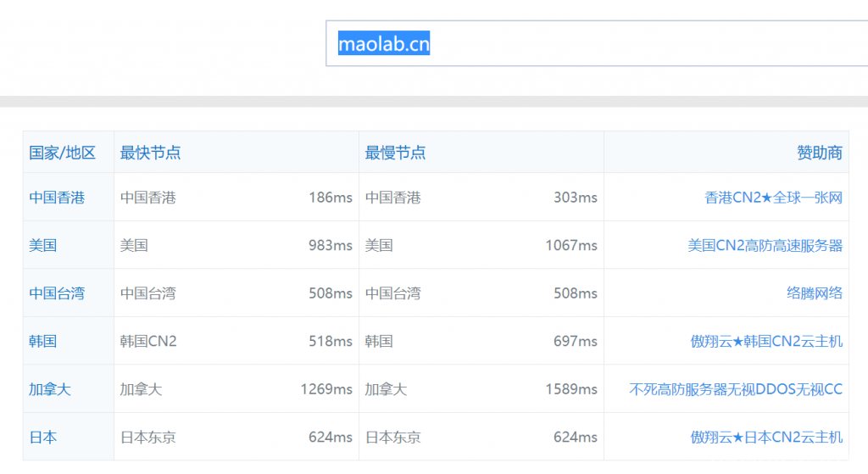This screenshot has width=868, height=474.
Task: Visit the 香港CN2★全球一张网 sponsor link
Action: coord(773,198)
